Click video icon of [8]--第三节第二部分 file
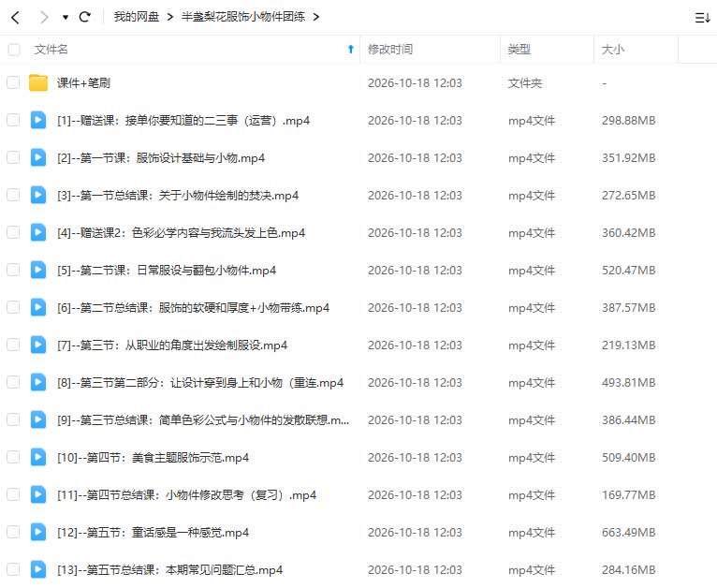The image size is (717, 588). [38, 383]
